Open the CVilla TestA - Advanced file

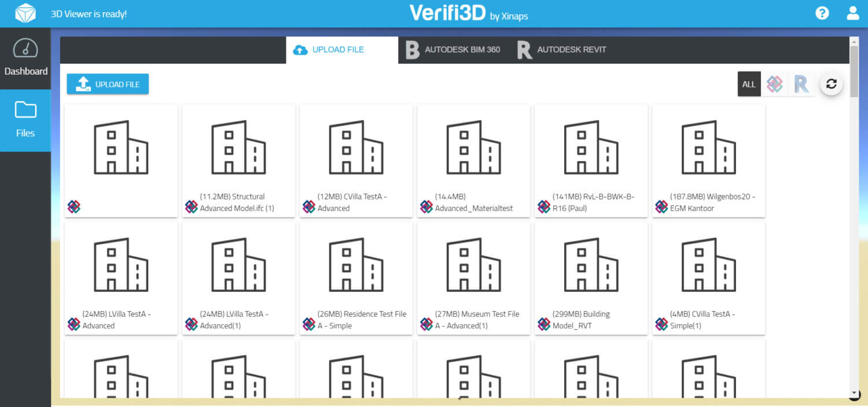[356, 161]
